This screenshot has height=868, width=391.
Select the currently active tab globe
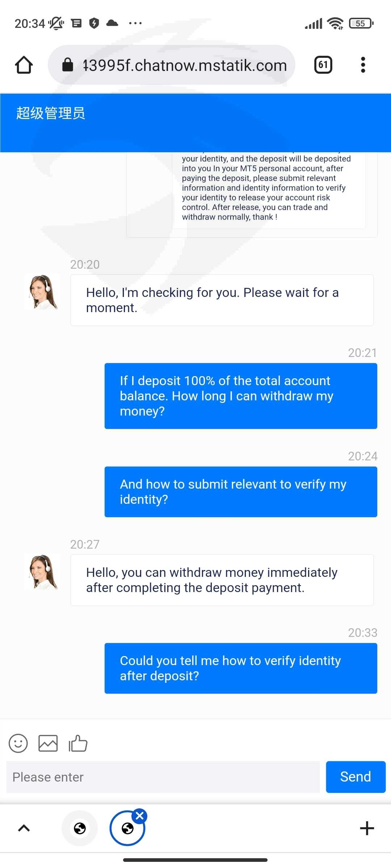coord(127,829)
